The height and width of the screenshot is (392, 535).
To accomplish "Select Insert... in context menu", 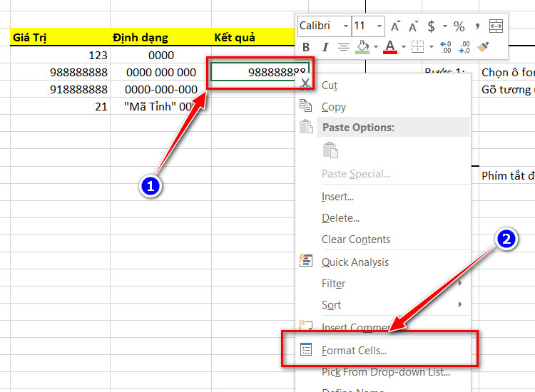I will pos(384,197).
